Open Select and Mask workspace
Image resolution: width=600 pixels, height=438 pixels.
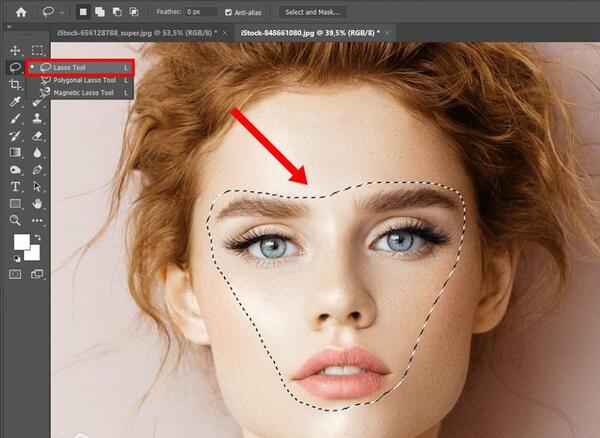pos(312,12)
